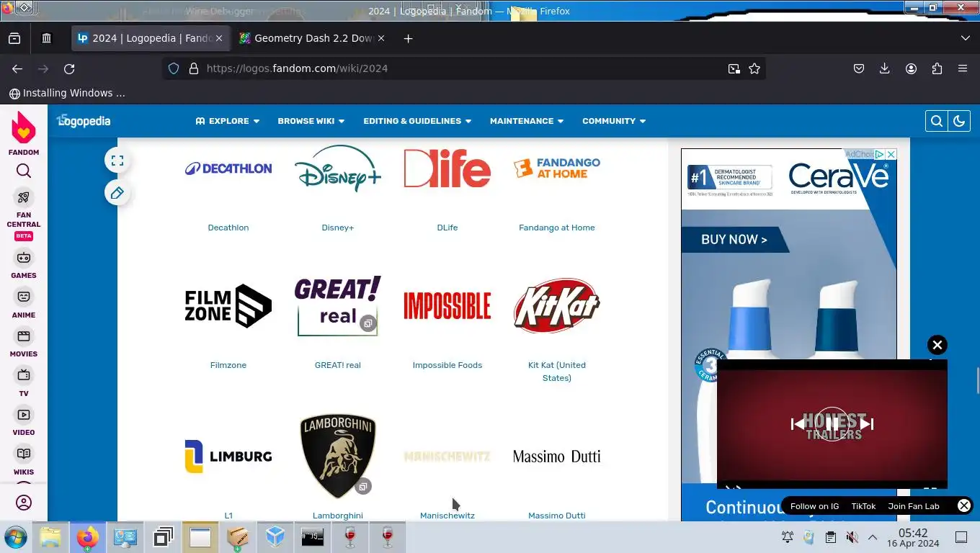Click the Filmzone logo thumbnail

[x=228, y=306]
